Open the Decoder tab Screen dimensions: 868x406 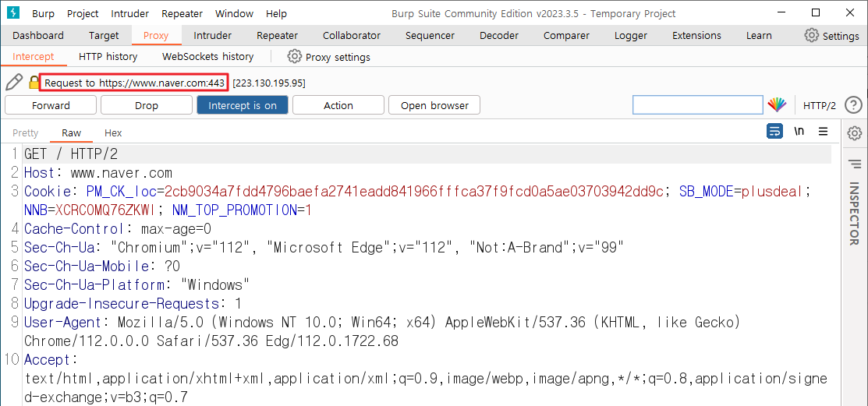(499, 35)
